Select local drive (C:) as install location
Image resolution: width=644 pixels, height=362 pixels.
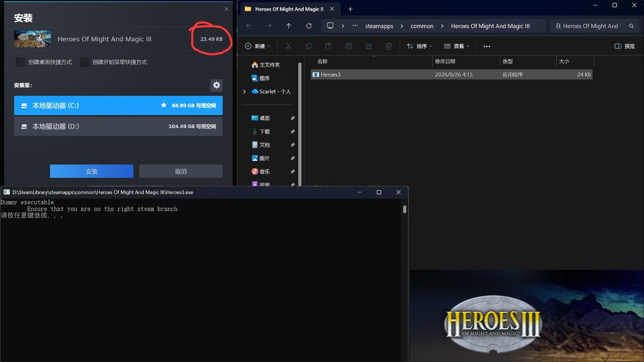pos(118,105)
